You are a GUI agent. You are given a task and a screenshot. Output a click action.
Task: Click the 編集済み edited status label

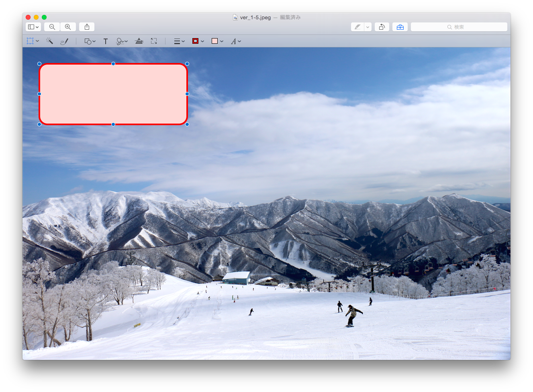(x=290, y=17)
